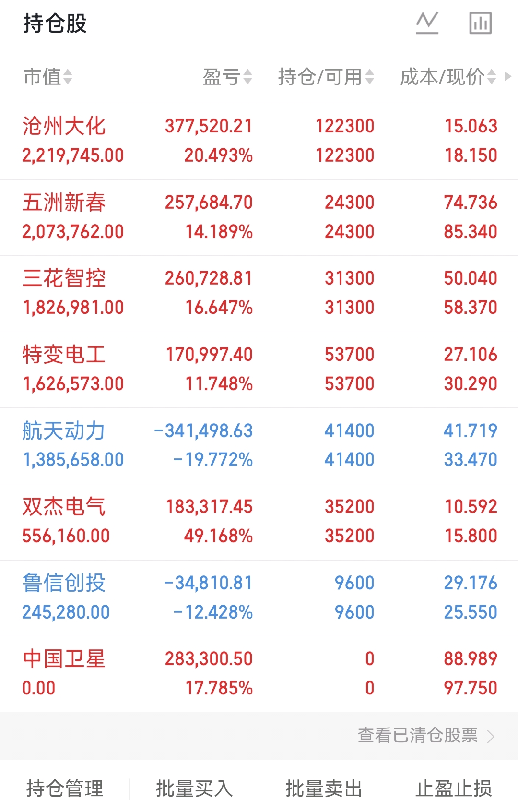The width and height of the screenshot is (518, 812).
Task: Sort by 成本/现价 arrows
Action: click(491, 77)
